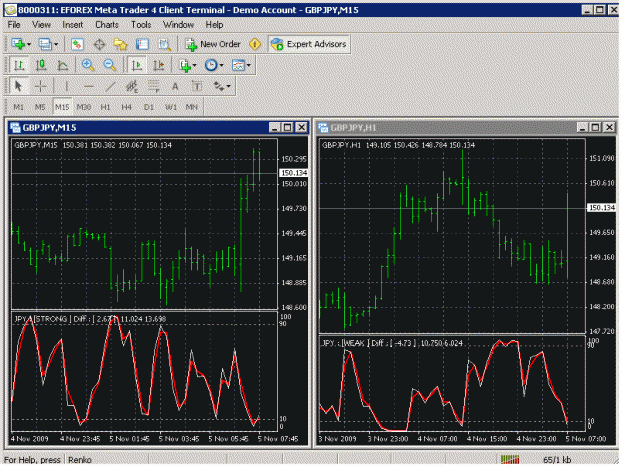Expand the Profiles dropdown arrow
This screenshot has height=470, width=625.
pyautogui.click(x=56, y=44)
